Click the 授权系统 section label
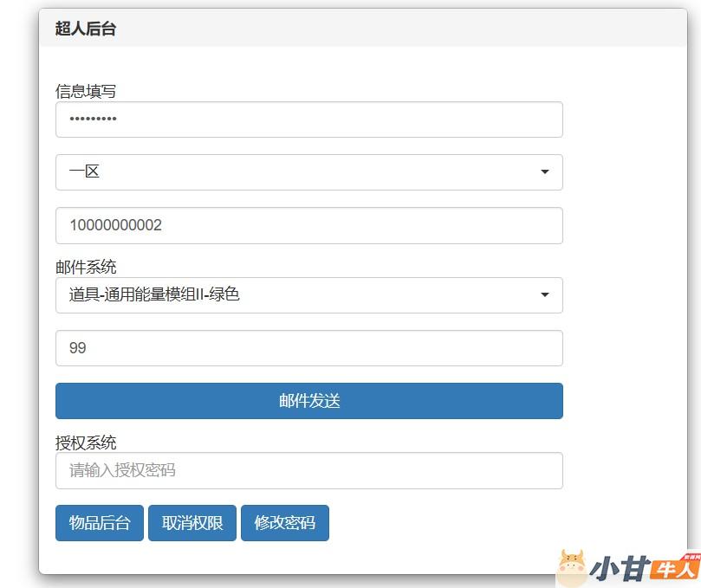701x588 pixels. click(86, 443)
